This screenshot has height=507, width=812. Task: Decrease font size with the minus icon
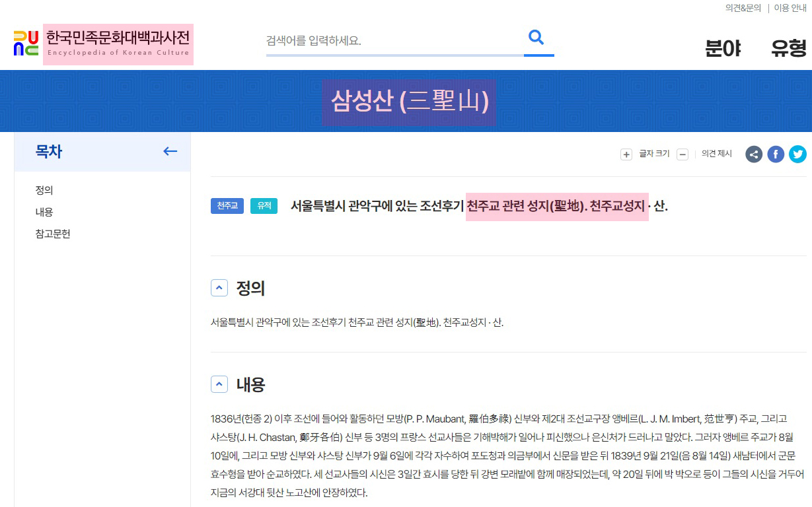pos(683,154)
